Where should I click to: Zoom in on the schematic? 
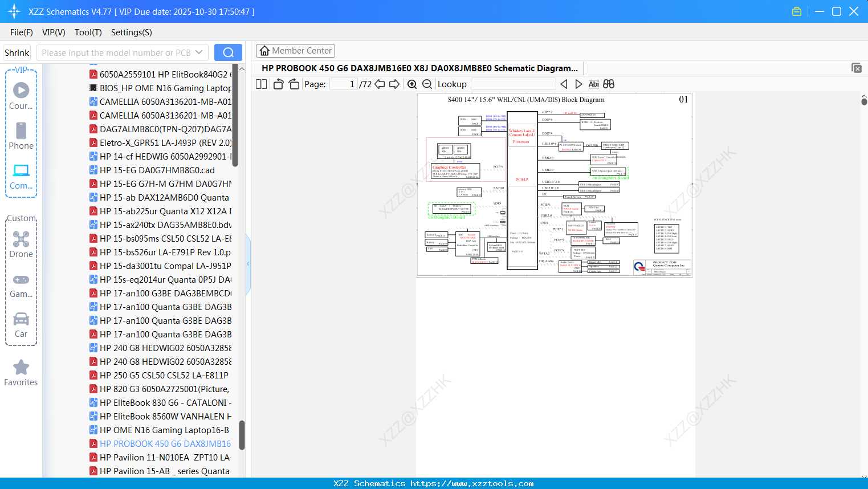click(412, 84)
